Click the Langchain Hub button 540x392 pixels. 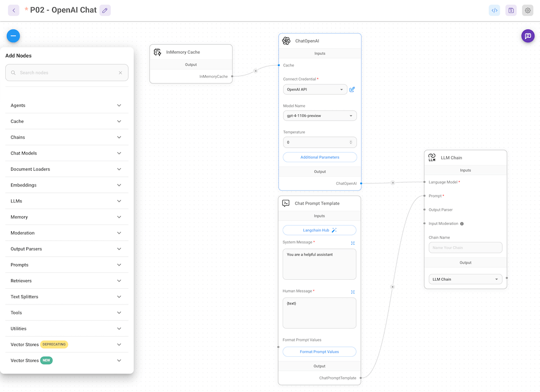coord(320,230)
